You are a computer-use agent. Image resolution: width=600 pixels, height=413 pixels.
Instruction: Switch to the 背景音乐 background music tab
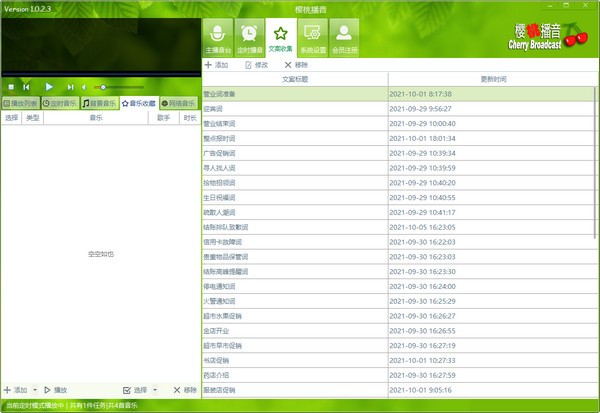coord(99,103)
